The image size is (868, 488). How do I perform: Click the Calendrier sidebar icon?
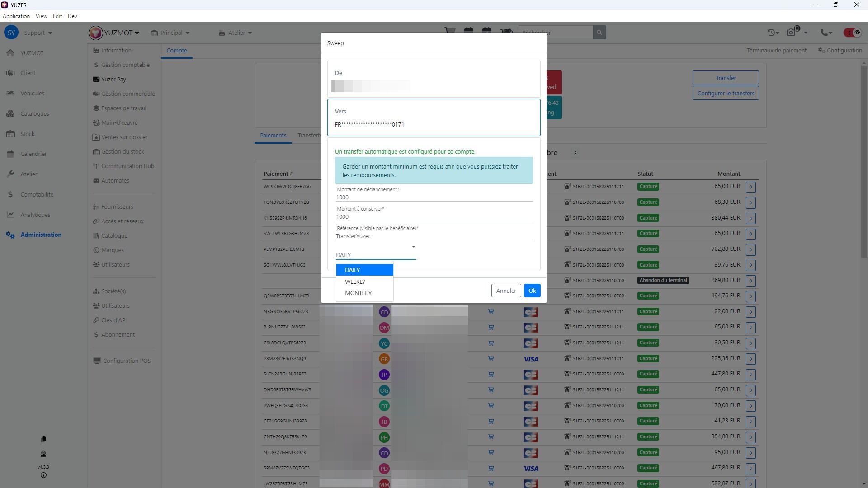(x=10, y=154)
